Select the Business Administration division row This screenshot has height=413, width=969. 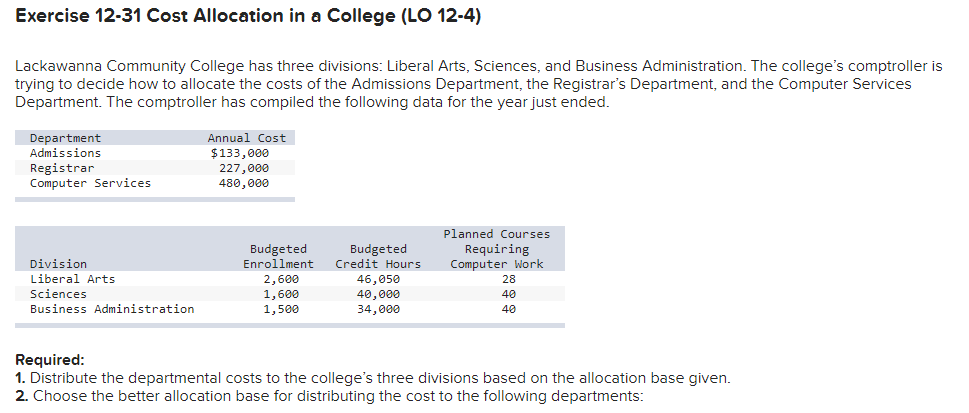coord(112,309)
